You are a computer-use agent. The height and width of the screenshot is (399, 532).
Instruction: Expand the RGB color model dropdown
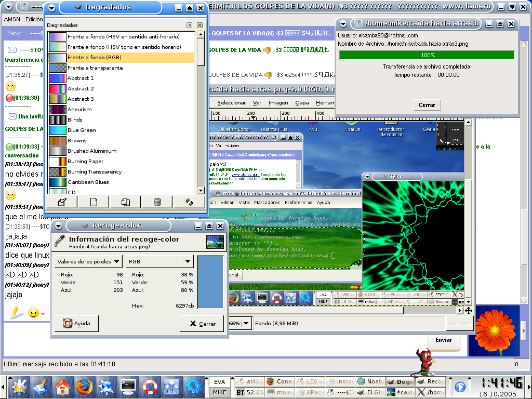point(159,262)
